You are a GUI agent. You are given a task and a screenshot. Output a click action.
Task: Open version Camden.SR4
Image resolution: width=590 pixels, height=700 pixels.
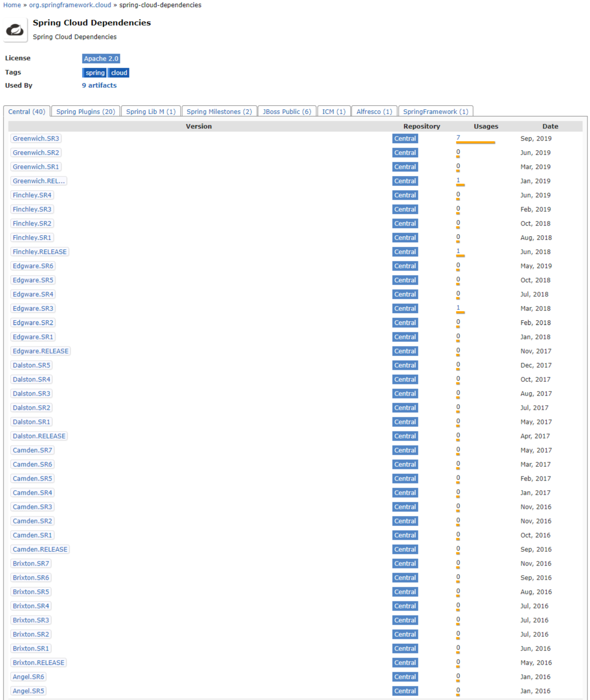click(x=32, y=493)
